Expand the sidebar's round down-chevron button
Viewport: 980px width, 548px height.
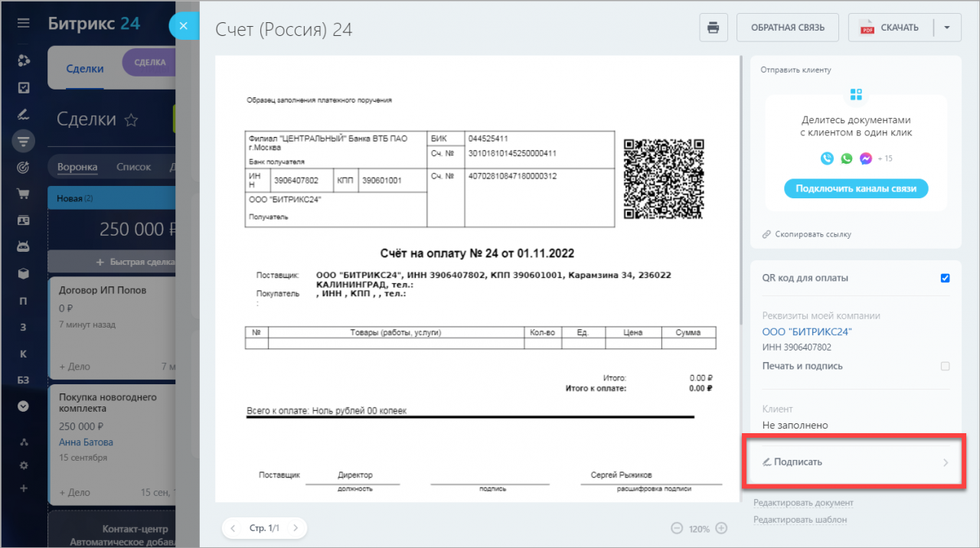23,406
